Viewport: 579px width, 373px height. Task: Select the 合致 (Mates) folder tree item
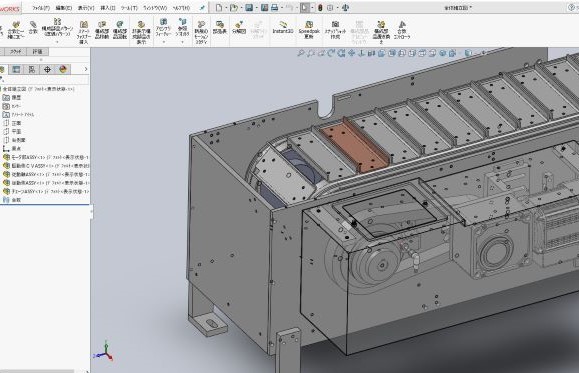[x=11, y=200]
